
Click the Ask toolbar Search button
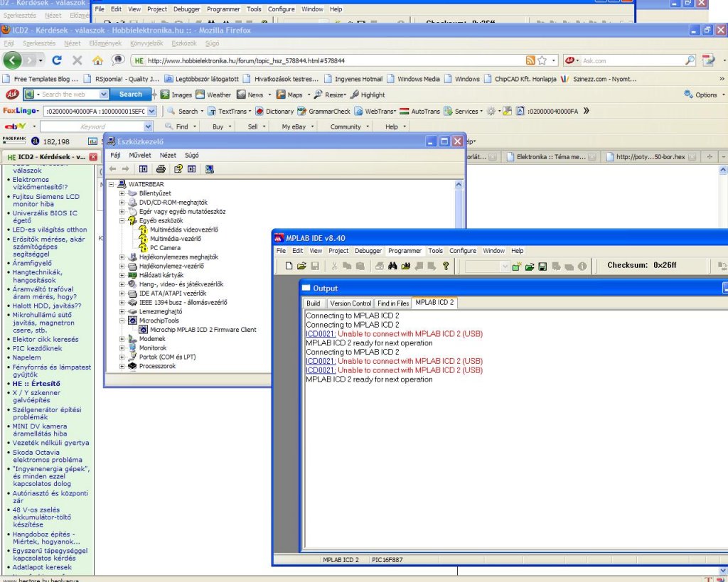131,95
